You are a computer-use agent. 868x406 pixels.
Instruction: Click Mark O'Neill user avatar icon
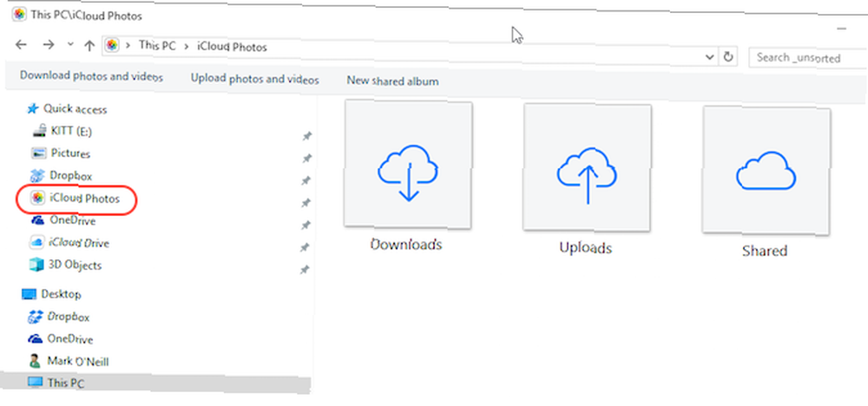[x=35, y=361]
